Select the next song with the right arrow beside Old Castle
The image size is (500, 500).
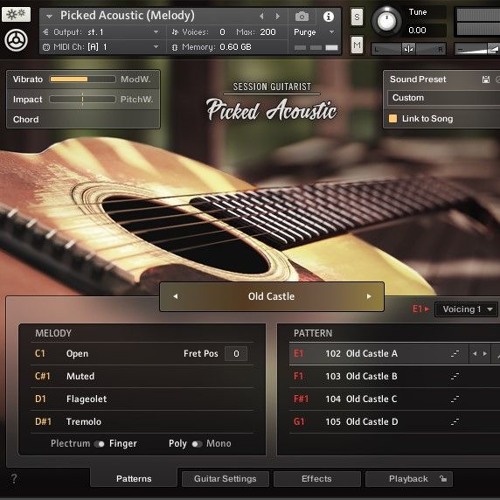click(x=369, y=296)
